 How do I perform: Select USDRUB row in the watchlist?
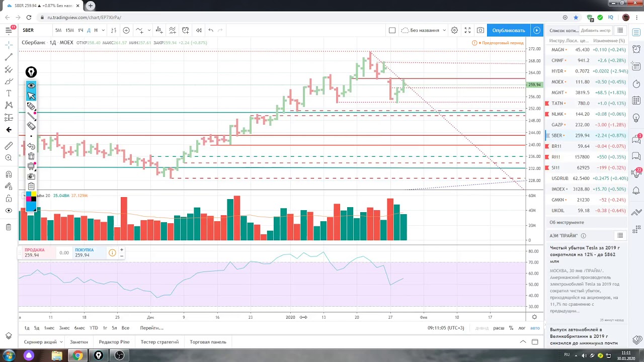tap(587, 178)
